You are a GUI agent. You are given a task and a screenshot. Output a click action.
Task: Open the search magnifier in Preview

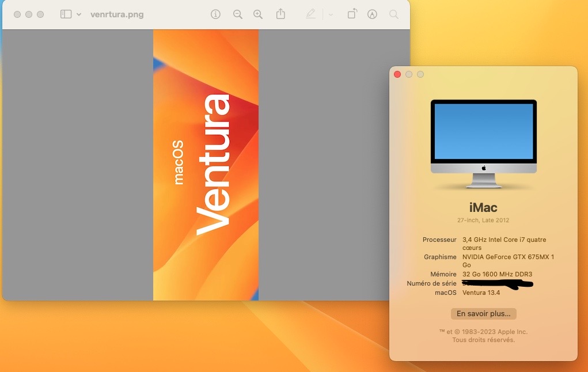394,14
